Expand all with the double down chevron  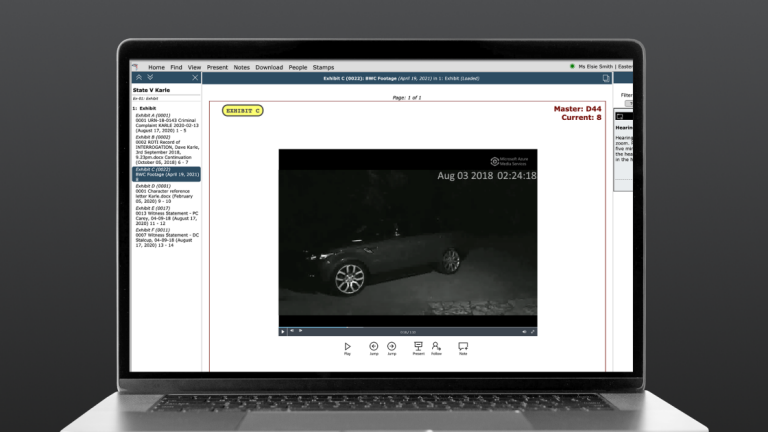pyautogui.click(x=149, y=77)
